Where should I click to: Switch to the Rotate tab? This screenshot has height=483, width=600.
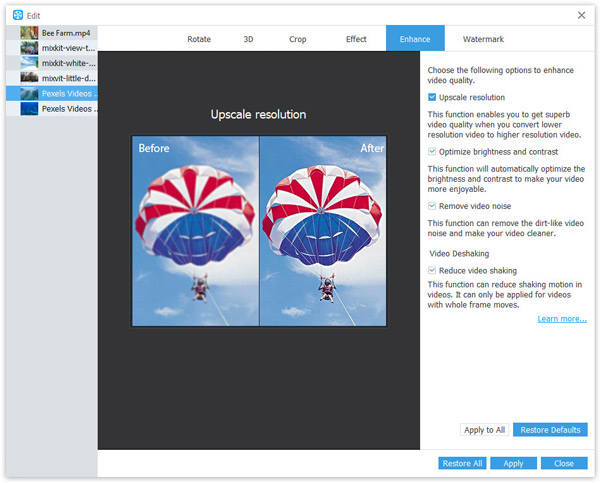(x=199, y=39)
